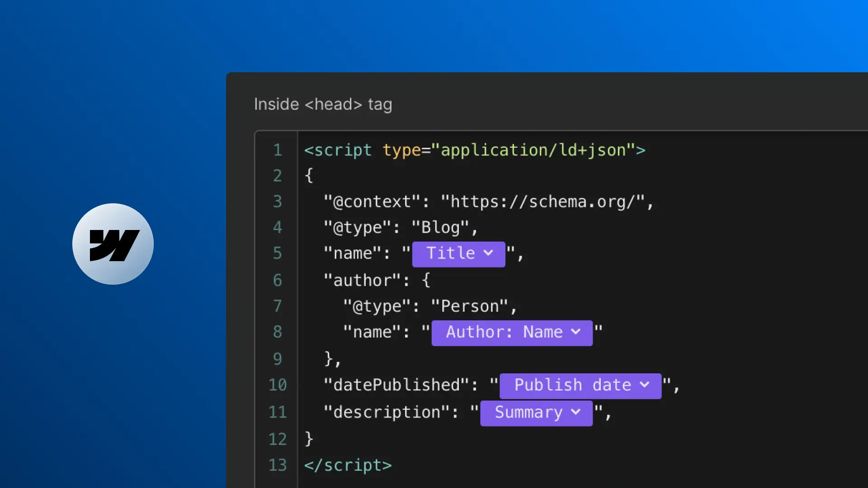Click the closing </script> tag
Screen dimensions: 868x488
(348, 465)
